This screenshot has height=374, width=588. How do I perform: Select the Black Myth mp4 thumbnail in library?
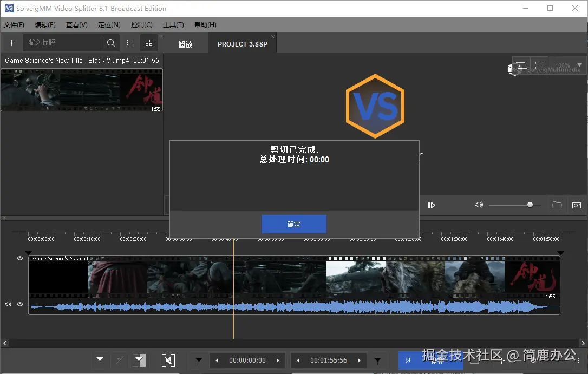pyautogui.click(x=82, y=90)
